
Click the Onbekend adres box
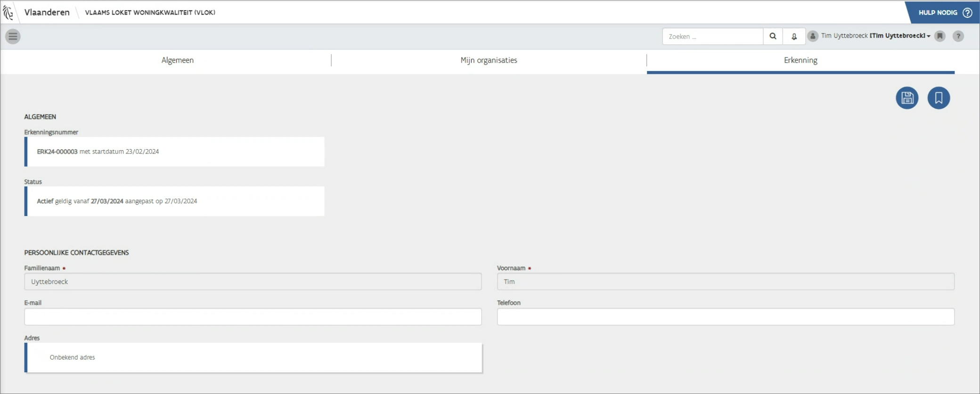[253, 357]
